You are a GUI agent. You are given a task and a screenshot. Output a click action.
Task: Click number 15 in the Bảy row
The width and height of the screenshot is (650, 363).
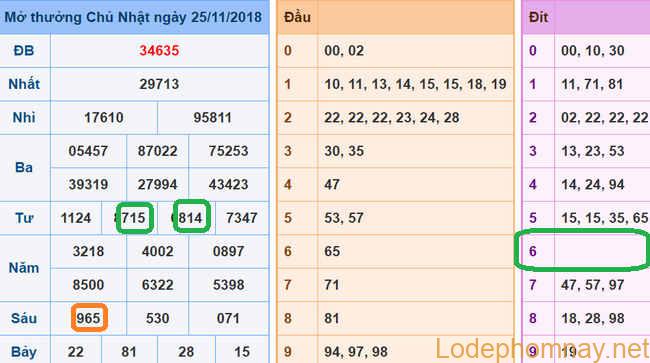click(242, 352)
